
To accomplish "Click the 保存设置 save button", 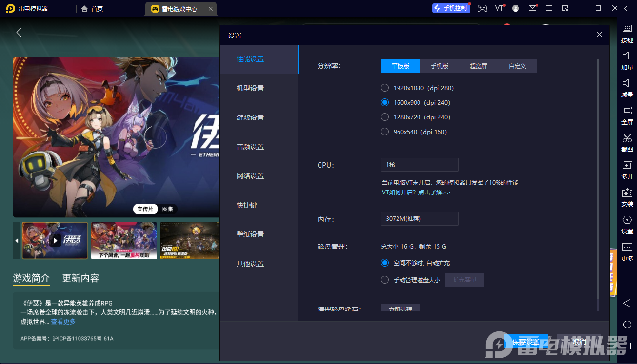I will (526, 342).
